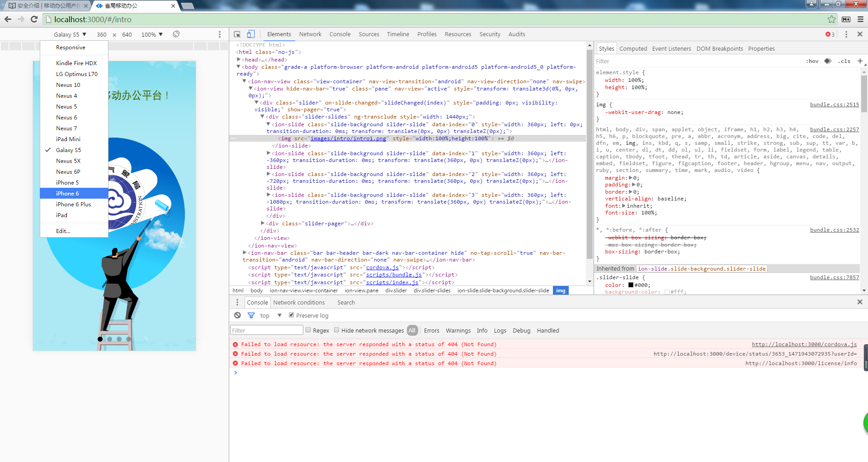Select iPhone 6 from device list
Image resolution: width=868 pixels, height=462 pixels.
pos(74,193)
